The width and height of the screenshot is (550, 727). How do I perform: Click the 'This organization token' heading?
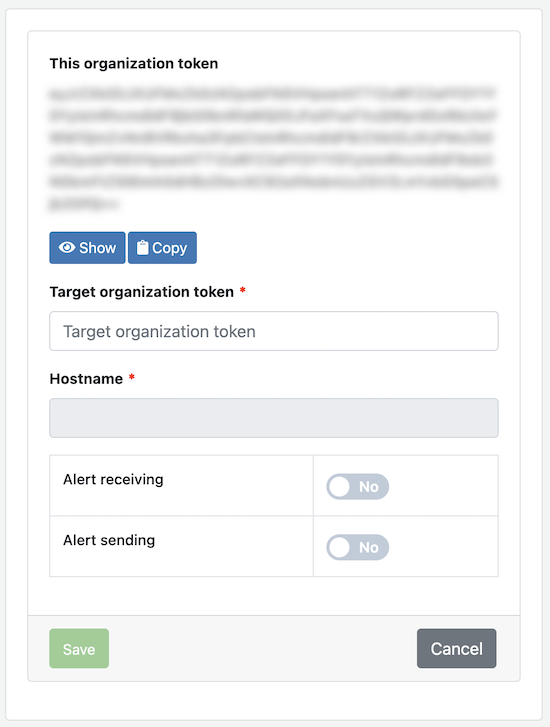(134, 64)
